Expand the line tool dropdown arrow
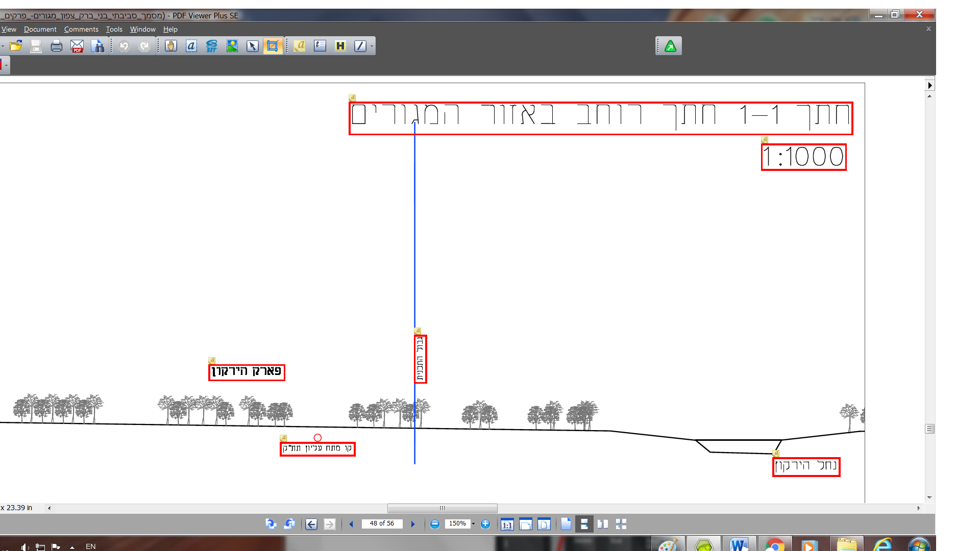The height and width of the screenshot is (551, 980). 372,46
